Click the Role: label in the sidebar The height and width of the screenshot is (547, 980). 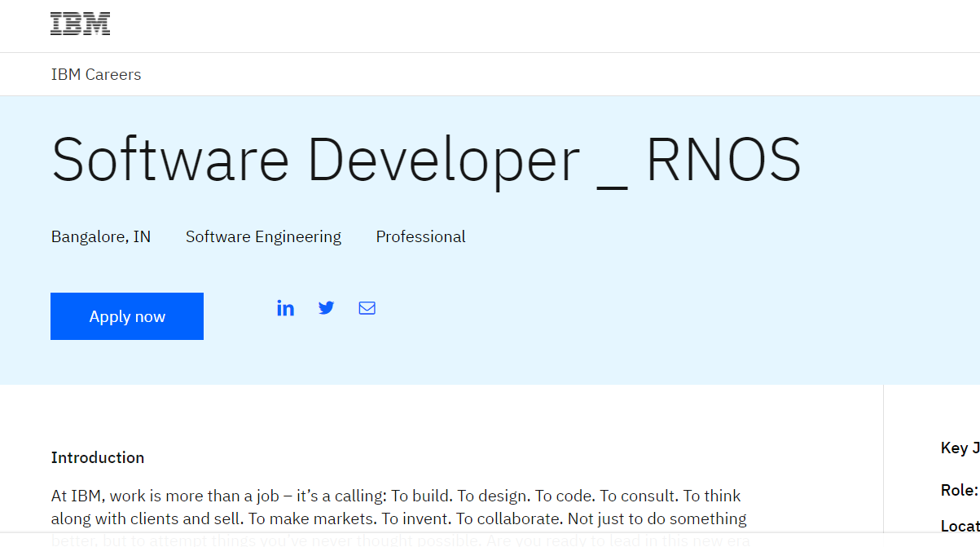click(960, 490)
